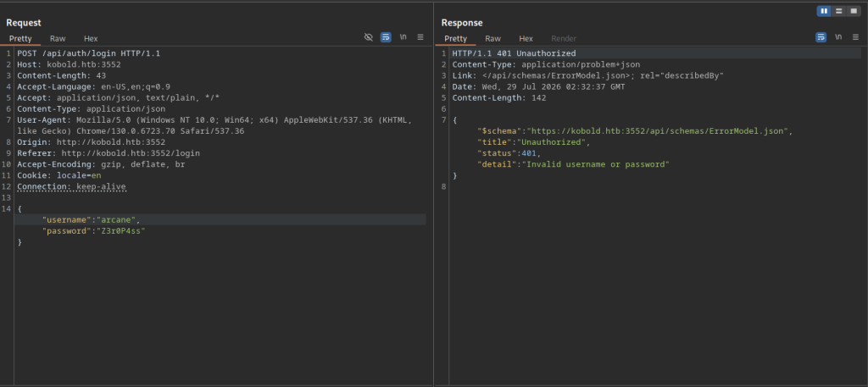868x387 pixels.
Task: Click line number 14 in Request gutter
Action: [x=6, y=209]
